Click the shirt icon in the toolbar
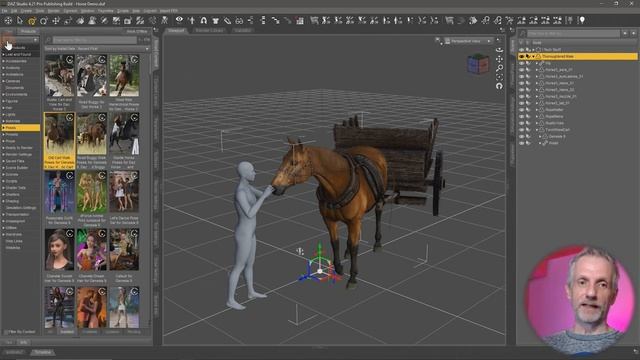This screenshot has width=640, height=360. point(216,20)
